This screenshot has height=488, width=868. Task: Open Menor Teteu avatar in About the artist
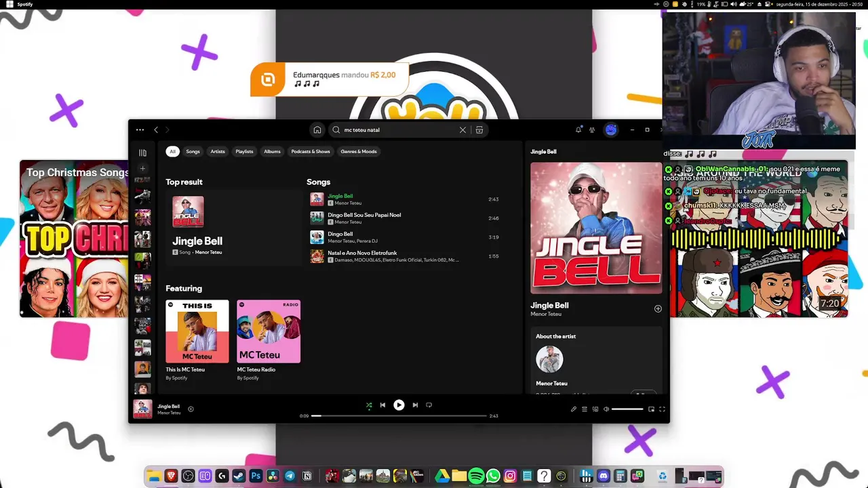[549, 359]
